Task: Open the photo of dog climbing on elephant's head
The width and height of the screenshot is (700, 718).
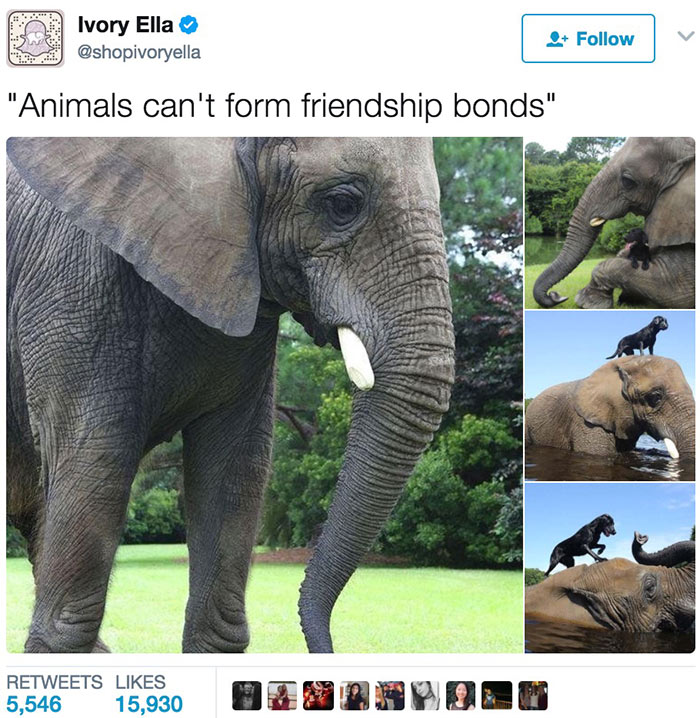Action: 610,568
